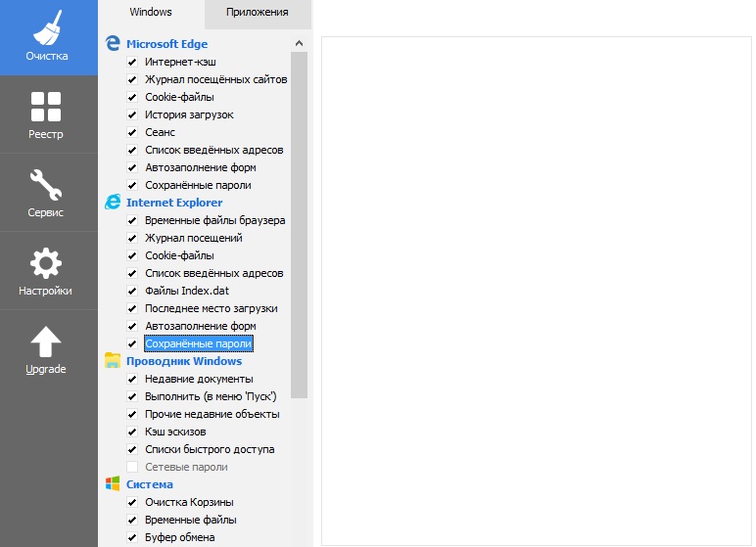The width and height of the screenshot is (756, 547).
Task: Click the Сохранённые пароли label under Edge
Action: coord(198,185)
